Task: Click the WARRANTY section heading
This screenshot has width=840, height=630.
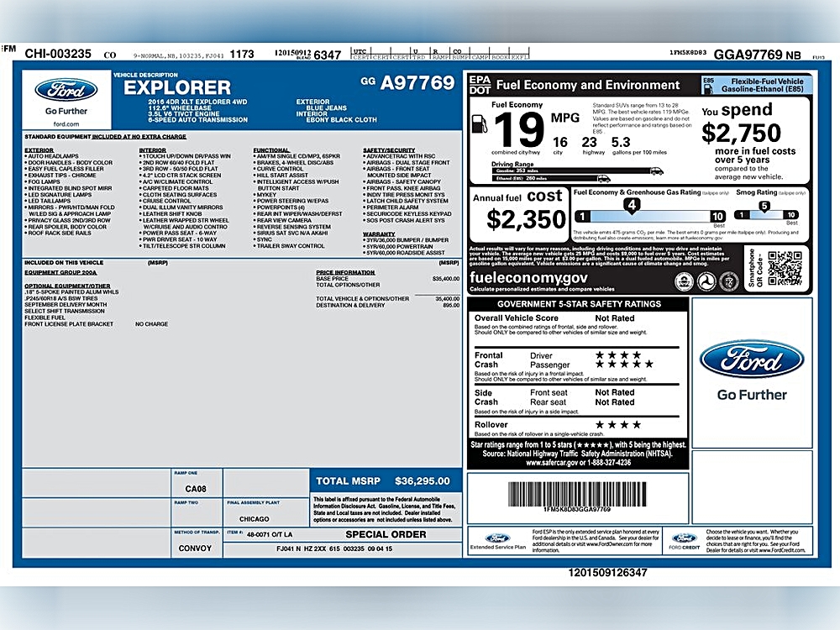Action: [x=379, y=234]
